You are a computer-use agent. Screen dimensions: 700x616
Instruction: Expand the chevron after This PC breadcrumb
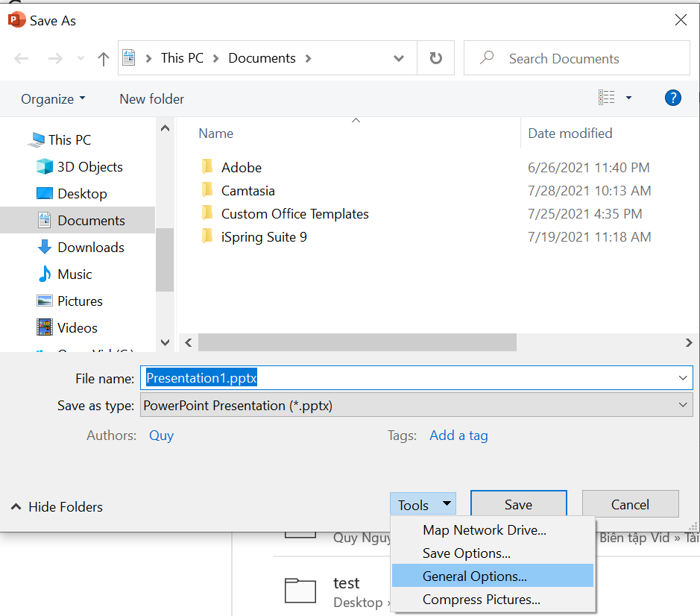pos(215,58)
